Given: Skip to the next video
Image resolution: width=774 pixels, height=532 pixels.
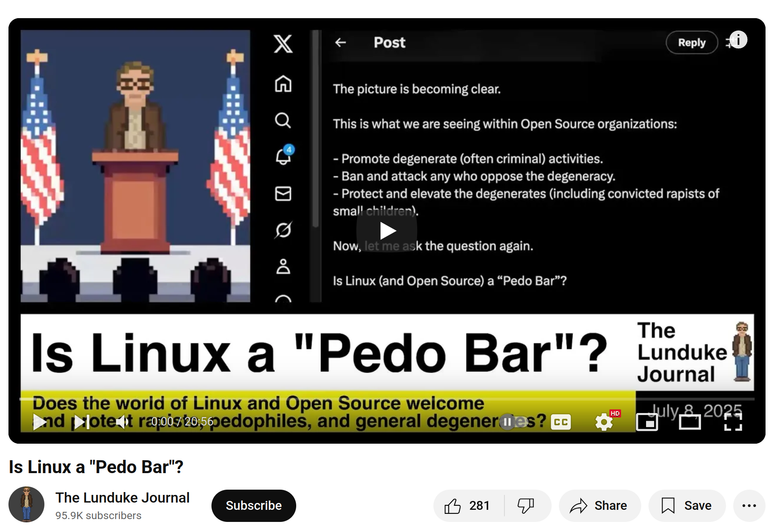Looking at the screenshot, I should click(82, 422).
